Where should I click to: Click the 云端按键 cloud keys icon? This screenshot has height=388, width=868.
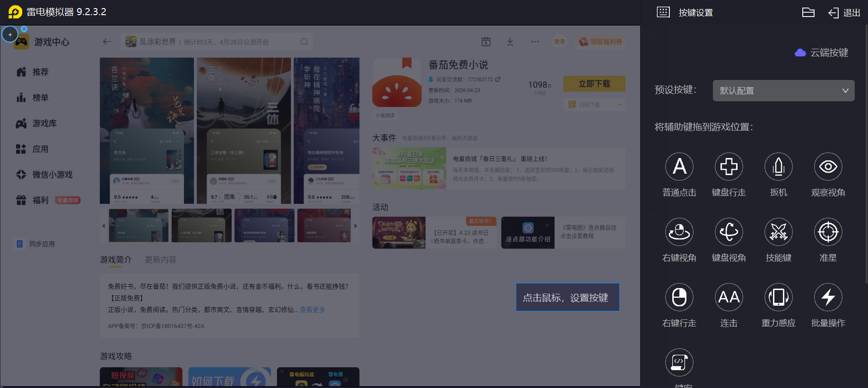[800, 53]
